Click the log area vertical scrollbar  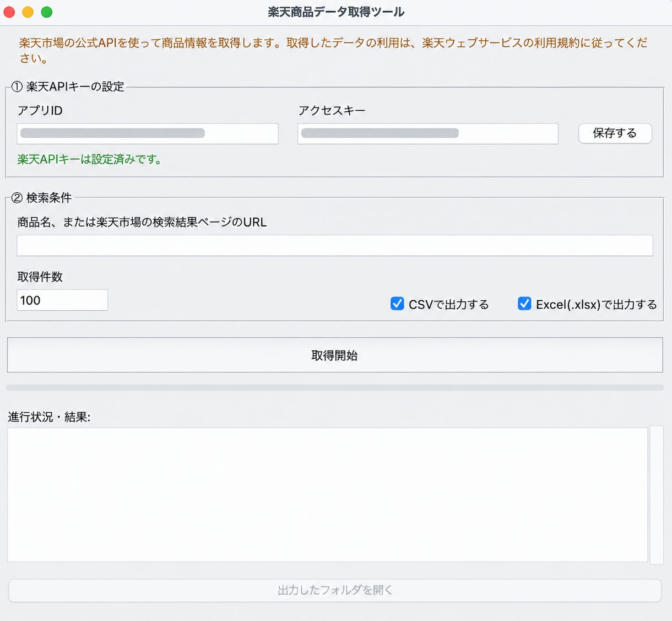pyautogui.click(x=657, y=495)
